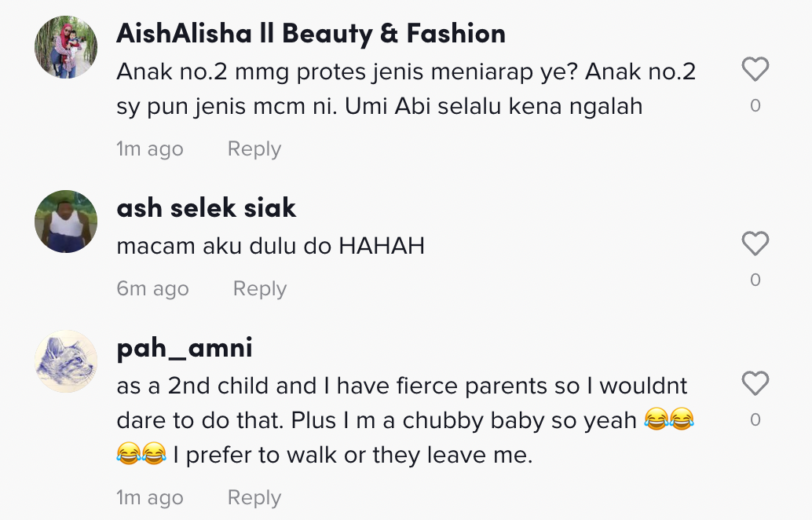Click the '6m ago' timestamp

point(152,289)
